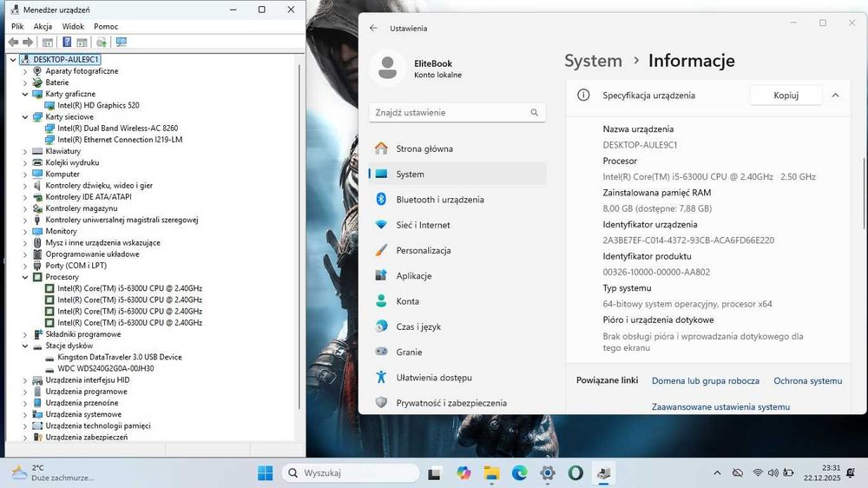Collapse the Karty graficzne category
The height and width of the screenshot is (488, 868).
point(25,94)
